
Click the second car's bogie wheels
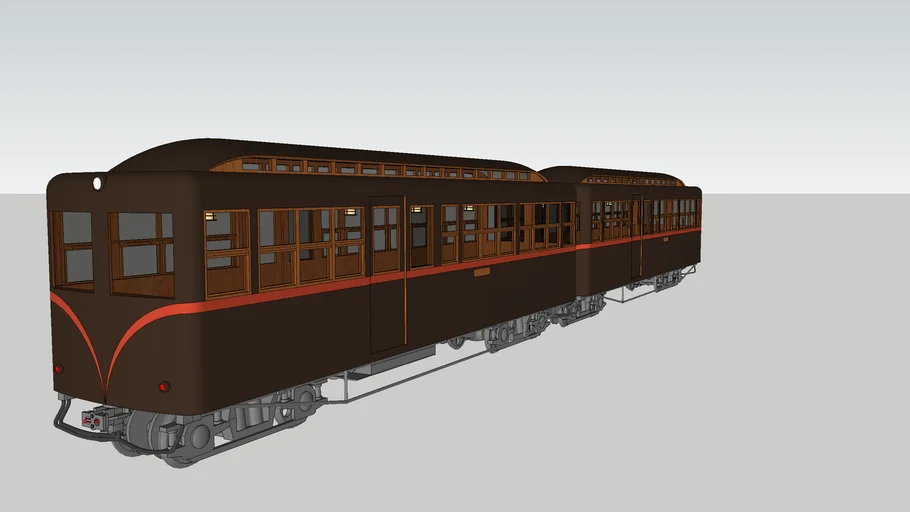[666, 279]
